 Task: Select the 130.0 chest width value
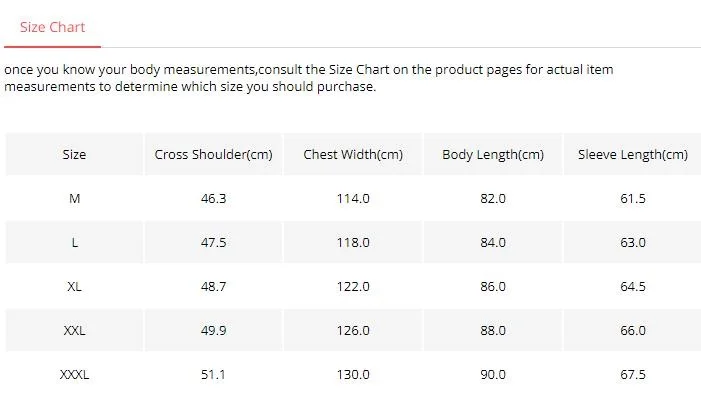tap(353, 374)
